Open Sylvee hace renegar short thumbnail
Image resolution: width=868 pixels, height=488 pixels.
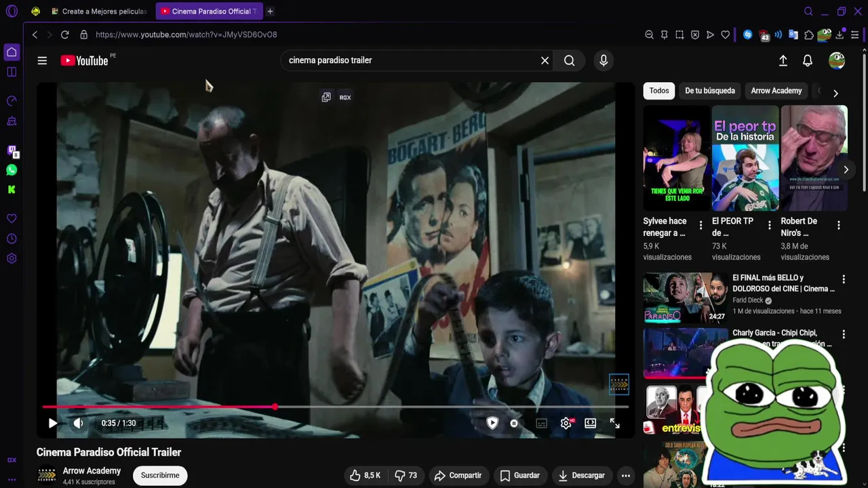click(676, 158)
